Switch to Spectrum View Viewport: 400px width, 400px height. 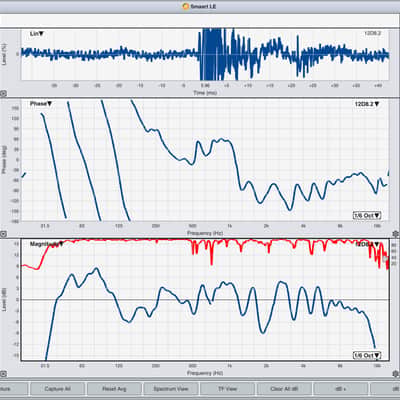(x=171, y=389)
